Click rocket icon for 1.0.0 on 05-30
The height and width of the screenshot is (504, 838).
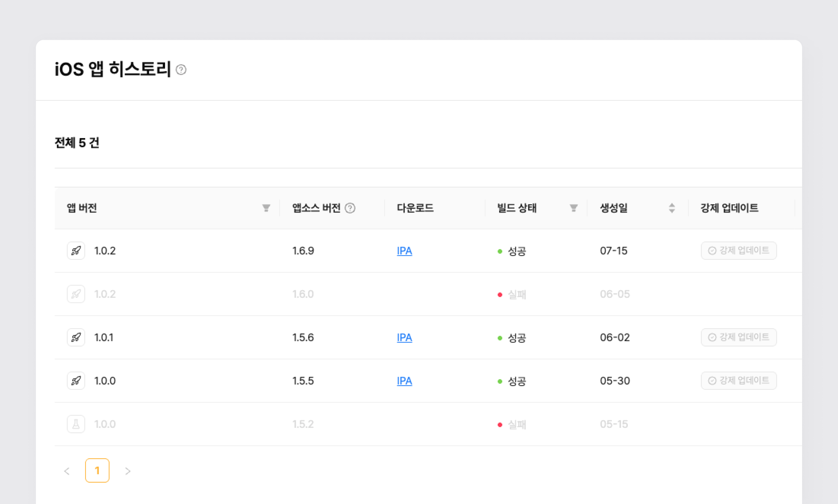click(x=76, y=381)
